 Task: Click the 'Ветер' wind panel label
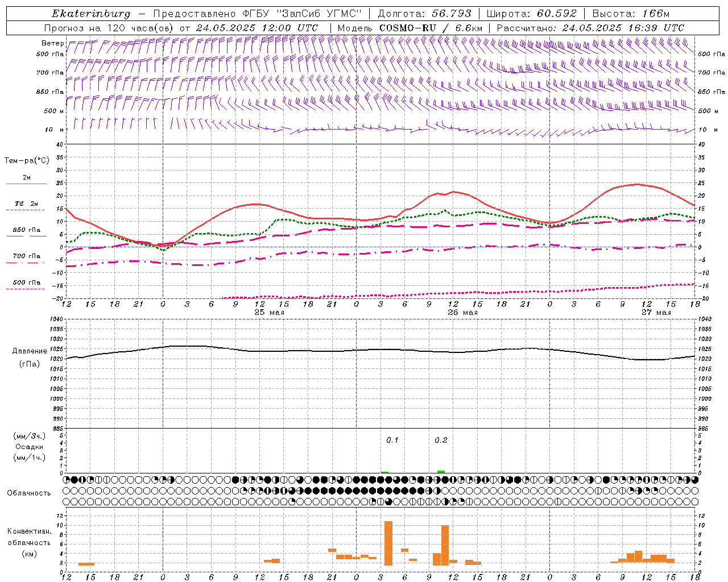point(52,43)
